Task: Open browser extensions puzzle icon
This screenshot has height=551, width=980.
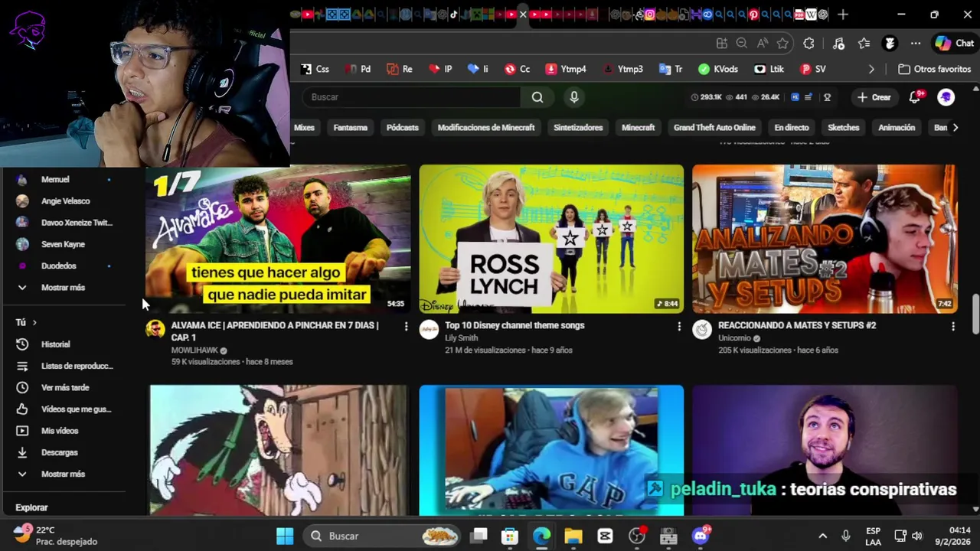Action: tap(808, 44)
